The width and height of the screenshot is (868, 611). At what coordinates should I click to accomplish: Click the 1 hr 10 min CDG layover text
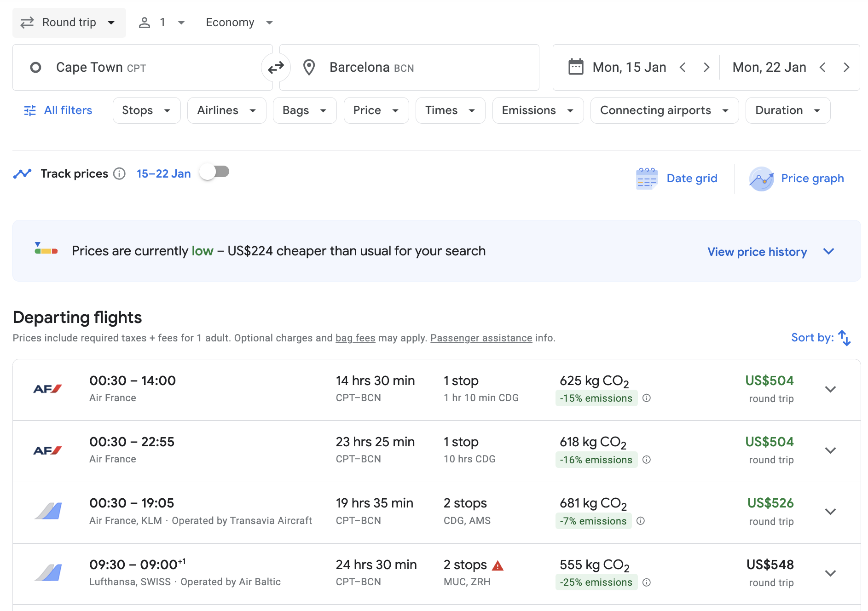click(481, 398)
